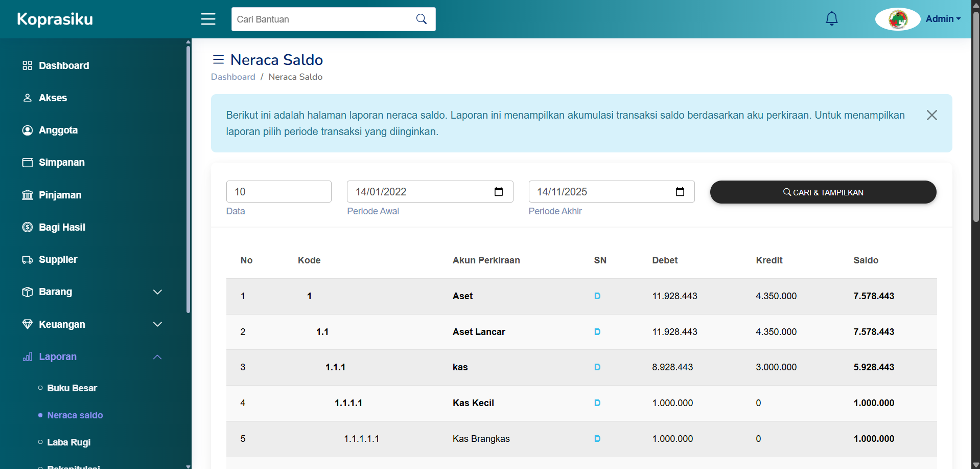The height and width of the screenshot is (469, 980).
Task: Select Laba Rugi in the sidebar
Action: click(x=69, y=442)
